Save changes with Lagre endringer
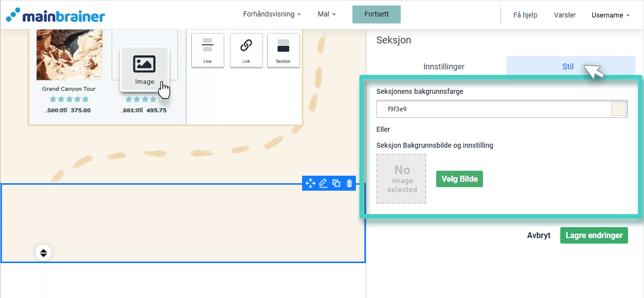The image size is (644, 298). (594, 235)
